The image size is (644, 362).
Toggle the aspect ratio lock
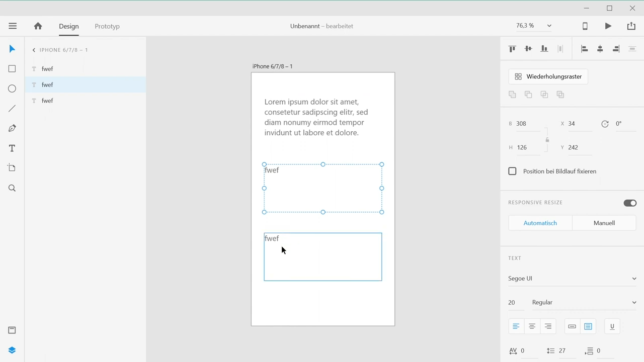tap(547, 140)
